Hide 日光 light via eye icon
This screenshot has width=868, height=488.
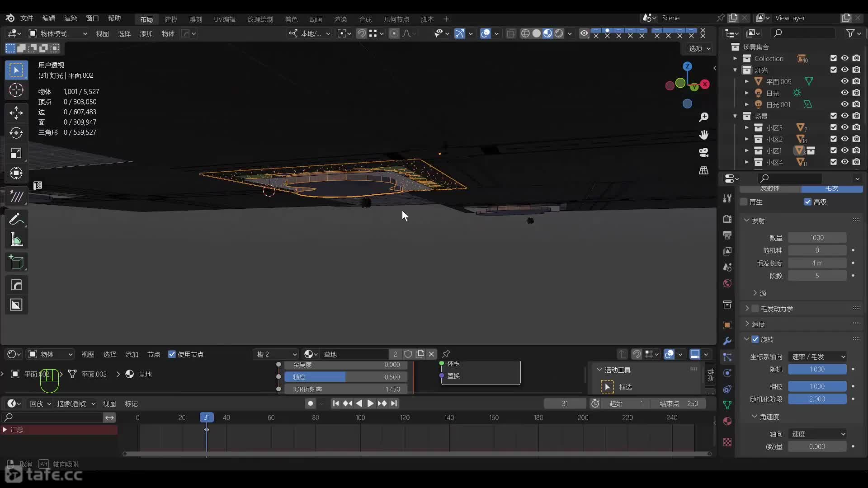(x=844, y=93)
